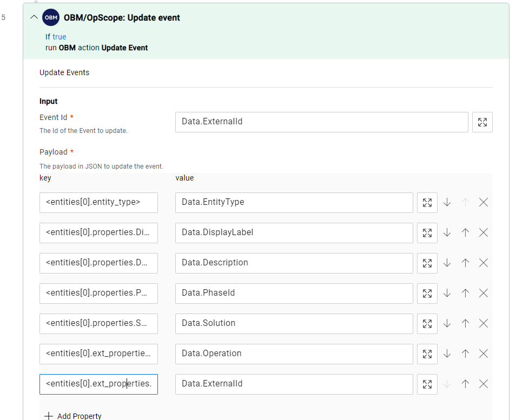Open expanded editor for Data.PhaseId value

pyautogui.click(x=427, y=293)
